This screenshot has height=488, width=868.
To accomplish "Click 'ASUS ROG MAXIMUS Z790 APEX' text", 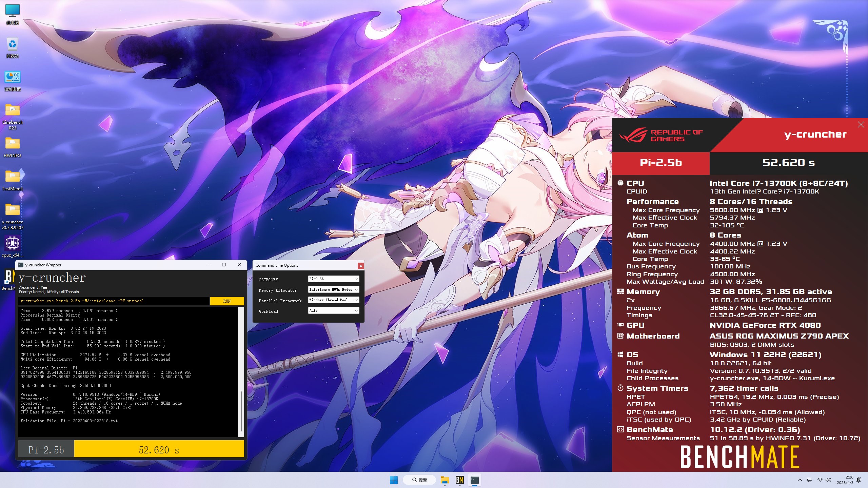I will tap(779, 336).
